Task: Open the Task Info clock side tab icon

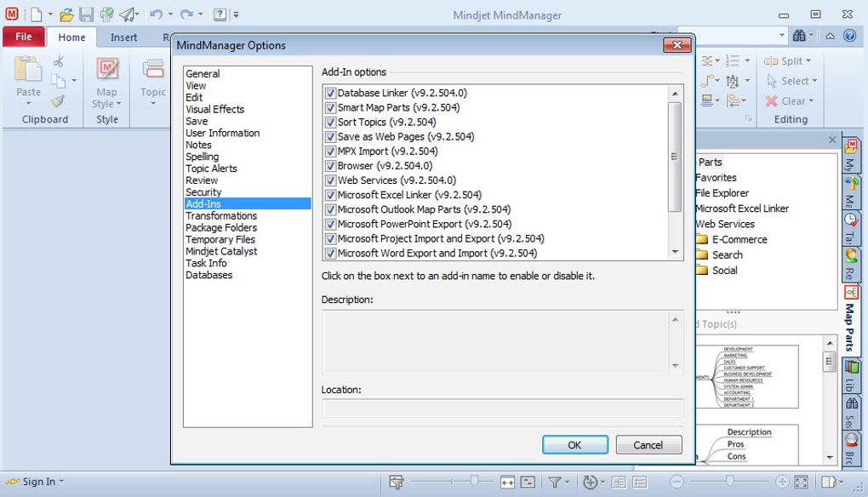Action: [851, 220]
